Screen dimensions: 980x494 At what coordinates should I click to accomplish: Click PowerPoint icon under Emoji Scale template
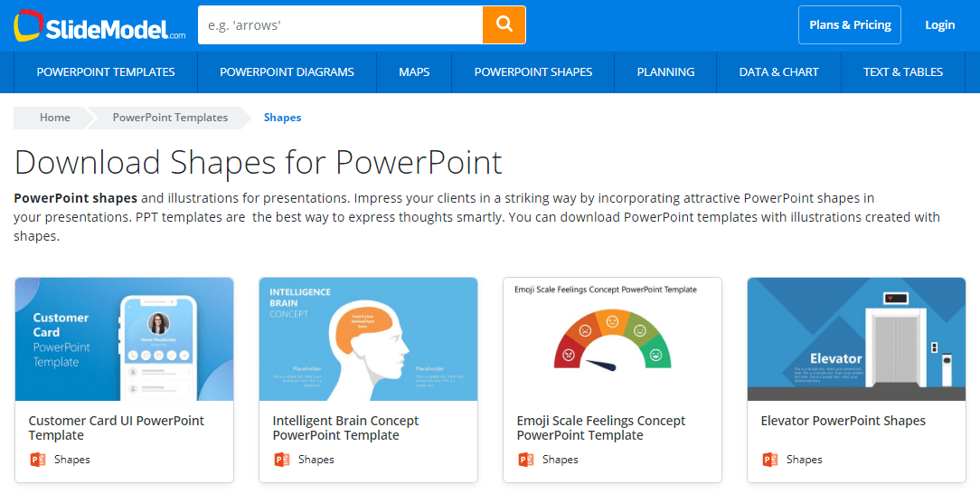pyautogui.click(x=526, y=460)
